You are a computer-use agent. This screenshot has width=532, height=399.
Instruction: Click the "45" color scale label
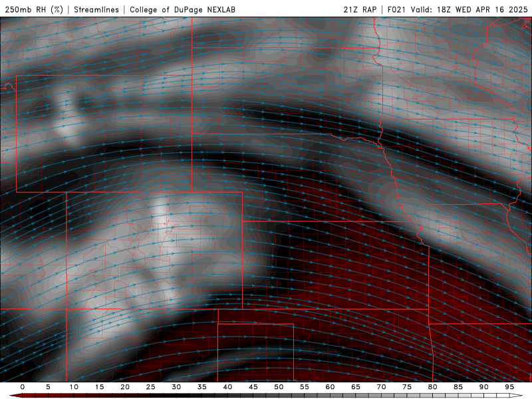[253, 387]
